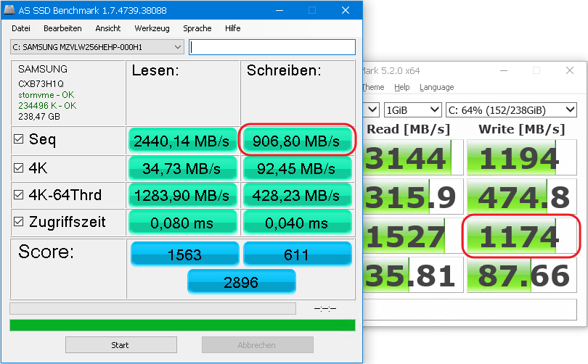Open Language menu in CrystalDiskMark window

[x=436, y=87]
